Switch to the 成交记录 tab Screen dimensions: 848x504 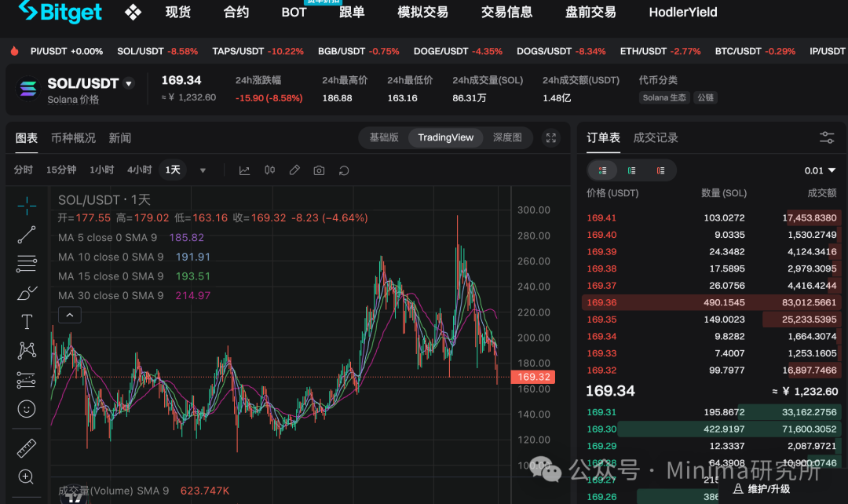click(656, 137)
